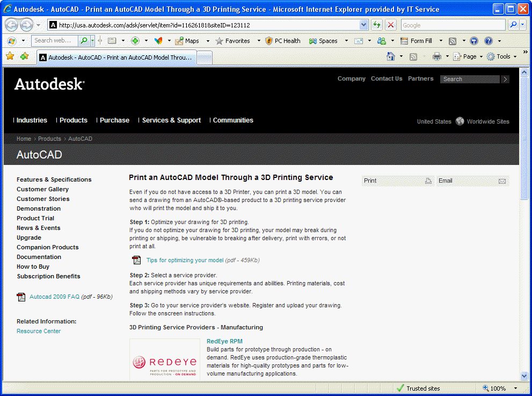Click the Favorites star toolbar button
532x396 pixels.
pyautogui.click(x=233, y=41)
